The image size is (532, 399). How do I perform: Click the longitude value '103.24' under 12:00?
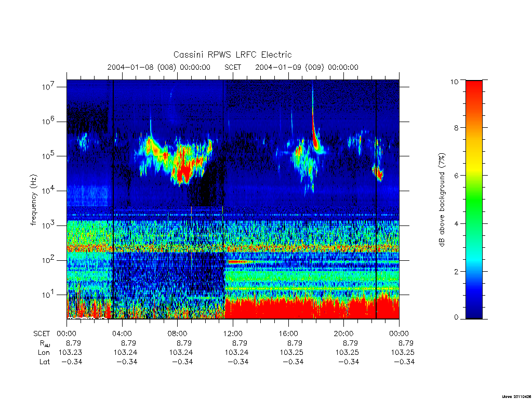(236, 353)
